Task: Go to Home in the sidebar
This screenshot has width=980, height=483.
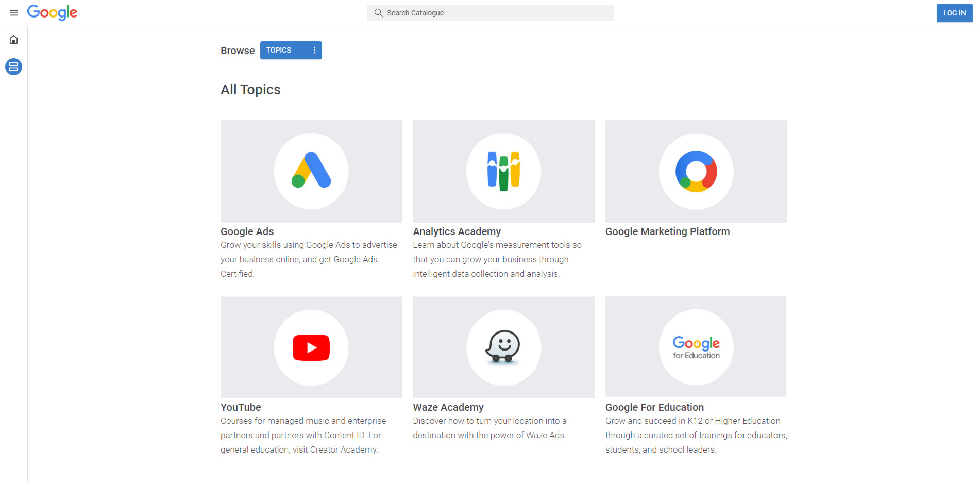Action: click(x=14, y=40)
